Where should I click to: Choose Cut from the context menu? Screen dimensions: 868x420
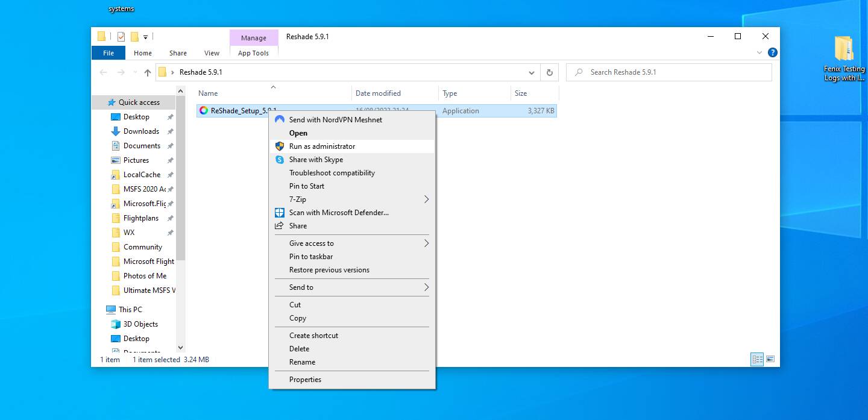pyautogui.click(x=352, y=305)
